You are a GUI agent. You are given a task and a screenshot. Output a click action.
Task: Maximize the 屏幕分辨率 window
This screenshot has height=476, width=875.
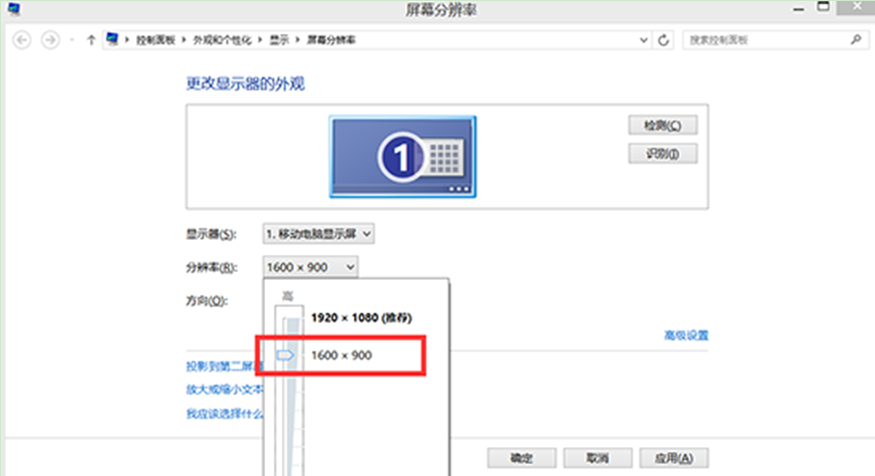[823, 7]
